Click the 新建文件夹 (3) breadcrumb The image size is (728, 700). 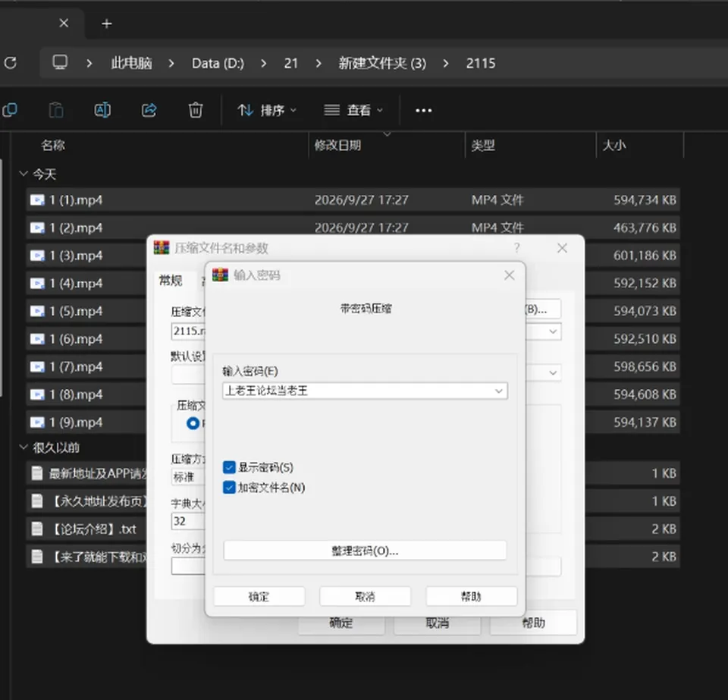[x=382, y=63]
